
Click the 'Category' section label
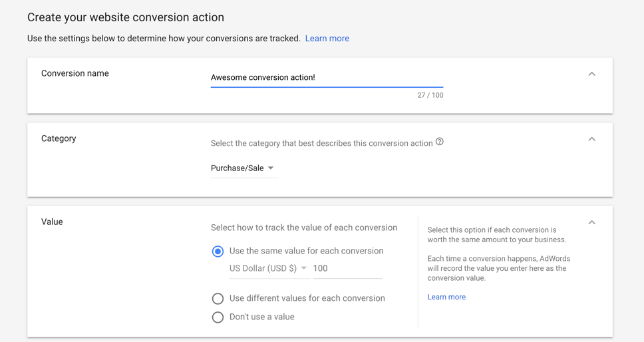[59, 139]
